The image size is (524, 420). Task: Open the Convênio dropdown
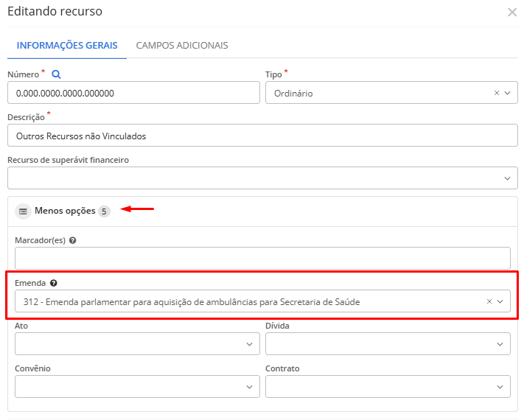[x=249, y=387]
